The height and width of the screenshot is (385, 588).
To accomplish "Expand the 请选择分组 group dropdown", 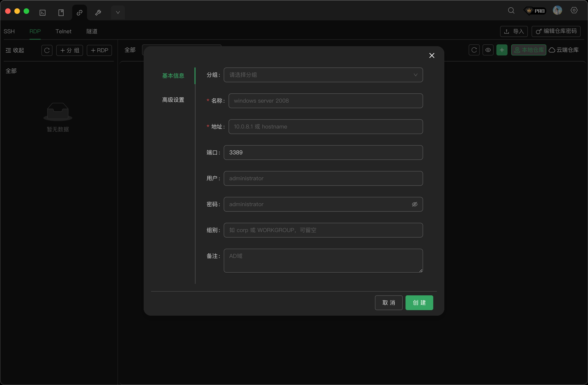I will (323, 75).
